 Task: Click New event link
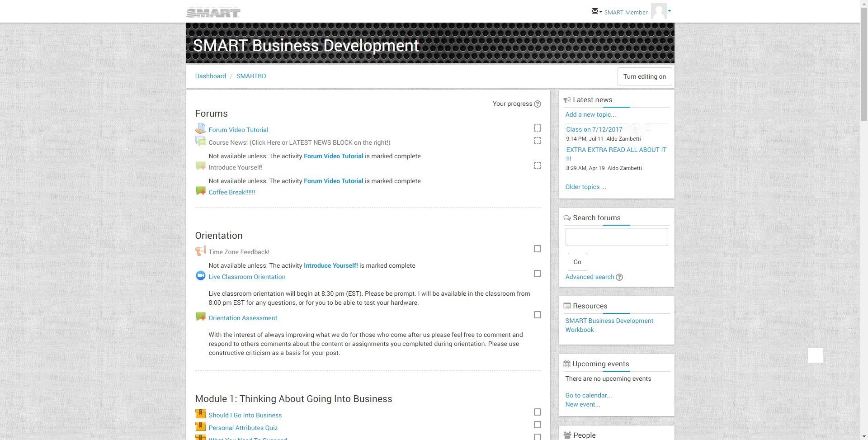click(x=582, y=404)
